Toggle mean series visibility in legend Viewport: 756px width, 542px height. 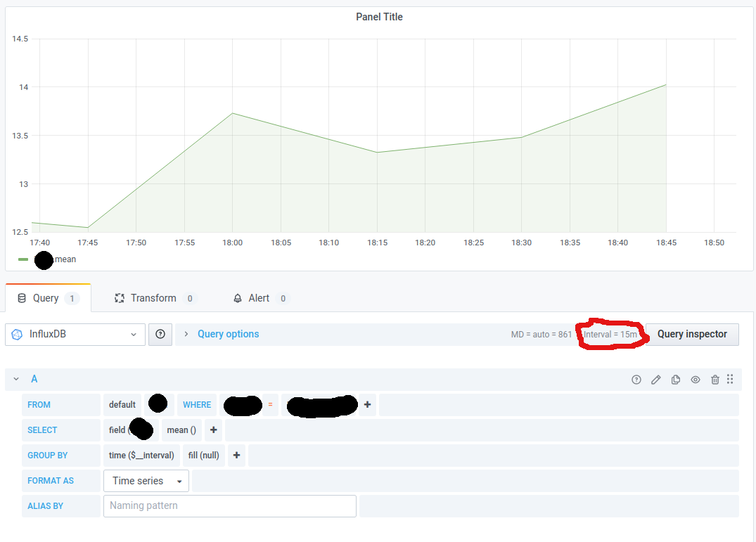63,259
